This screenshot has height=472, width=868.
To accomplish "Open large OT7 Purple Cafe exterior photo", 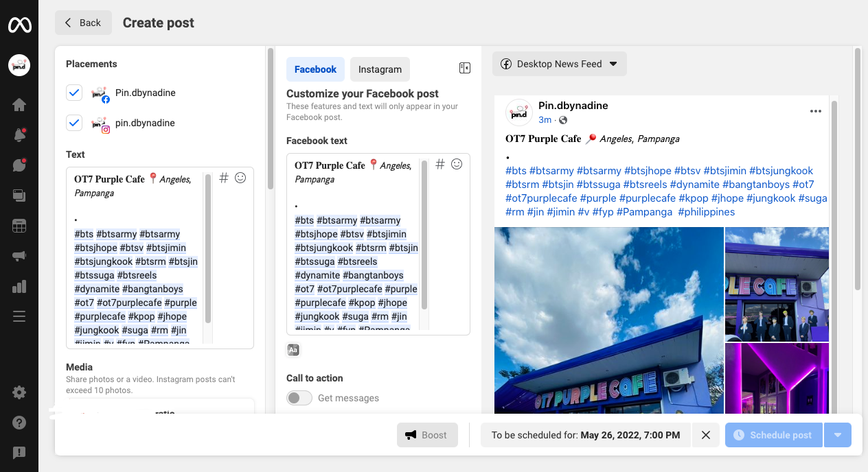I will click(x=608, y=320).
